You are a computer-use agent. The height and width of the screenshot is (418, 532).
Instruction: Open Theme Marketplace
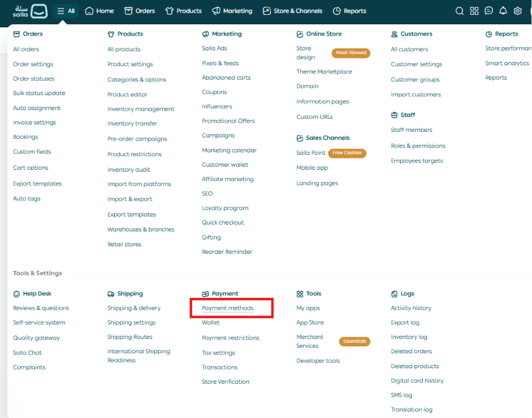coord(324,72)
